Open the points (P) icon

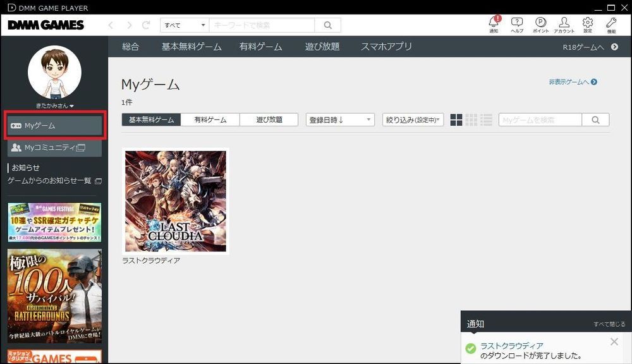click(540, 23)
